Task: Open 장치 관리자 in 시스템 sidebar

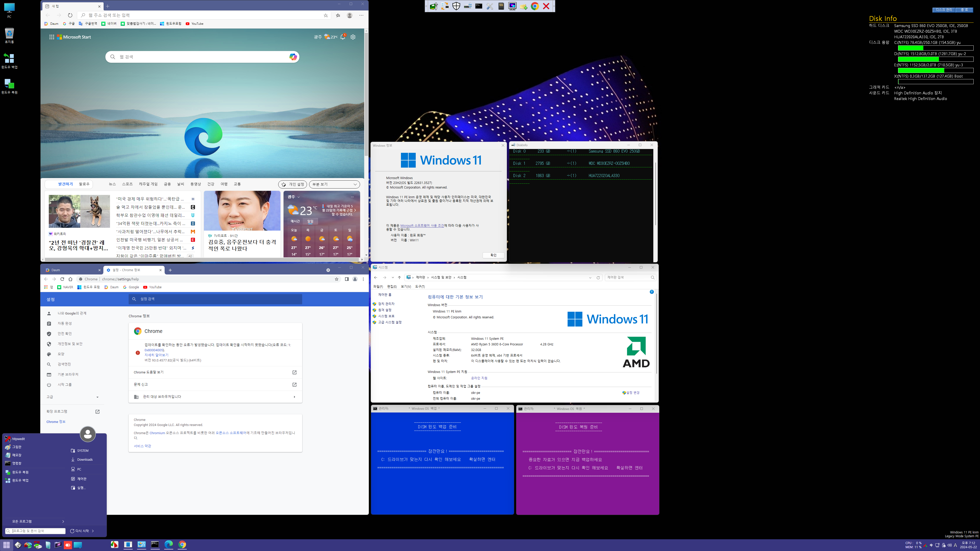Action: click(x=386, y=304)
